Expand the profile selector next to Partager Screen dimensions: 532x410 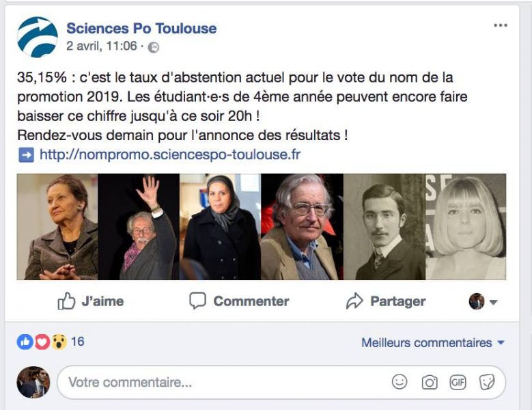tap(484, 301)
